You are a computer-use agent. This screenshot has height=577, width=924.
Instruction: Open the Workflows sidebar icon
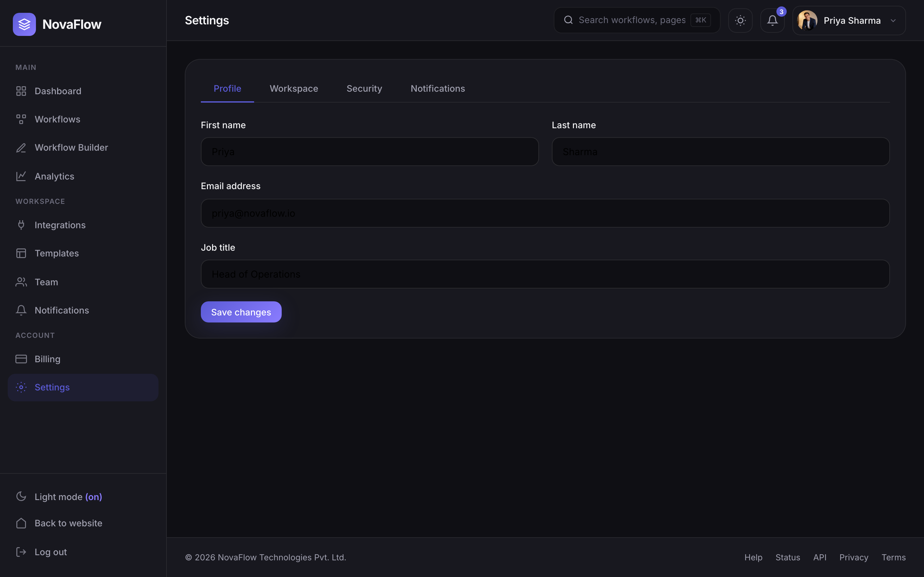(21, 119)
